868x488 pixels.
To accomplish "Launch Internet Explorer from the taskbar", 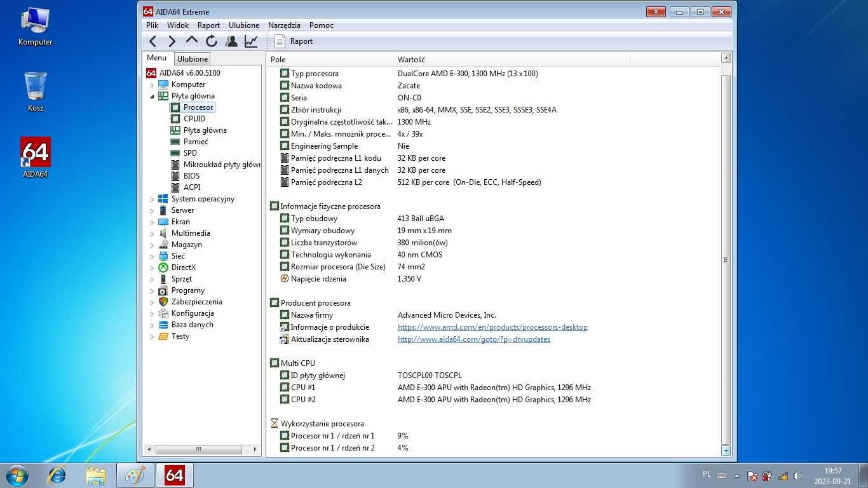I will pyautogui.click(x=58, y=475).
